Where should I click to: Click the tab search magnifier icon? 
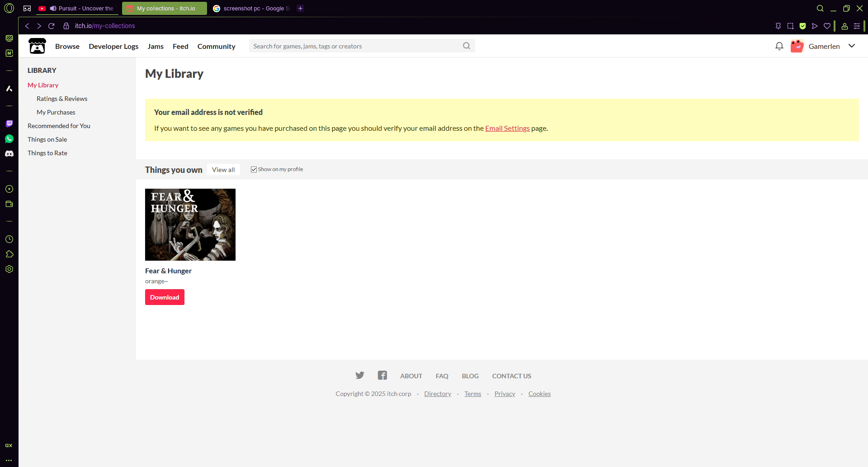click(820, 8)
